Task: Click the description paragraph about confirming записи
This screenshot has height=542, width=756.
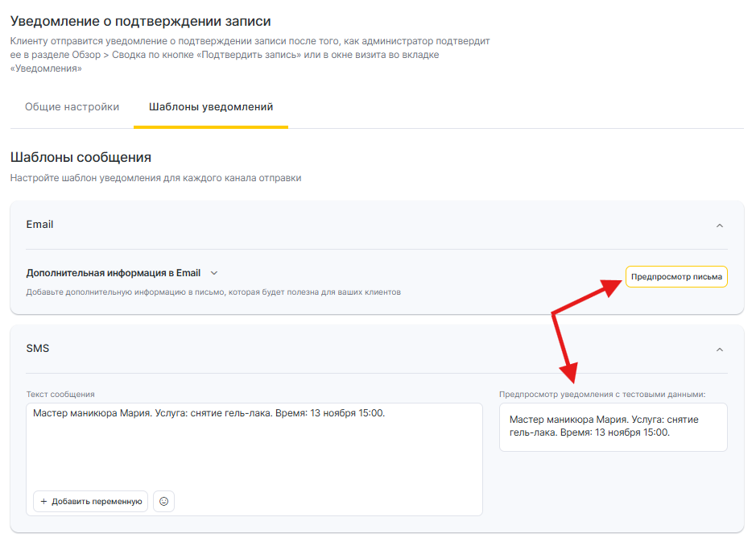Action: [250, 54]
